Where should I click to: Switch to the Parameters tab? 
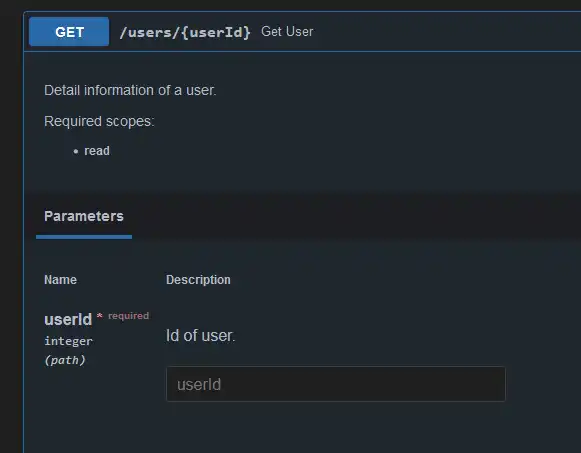point(84,216)
